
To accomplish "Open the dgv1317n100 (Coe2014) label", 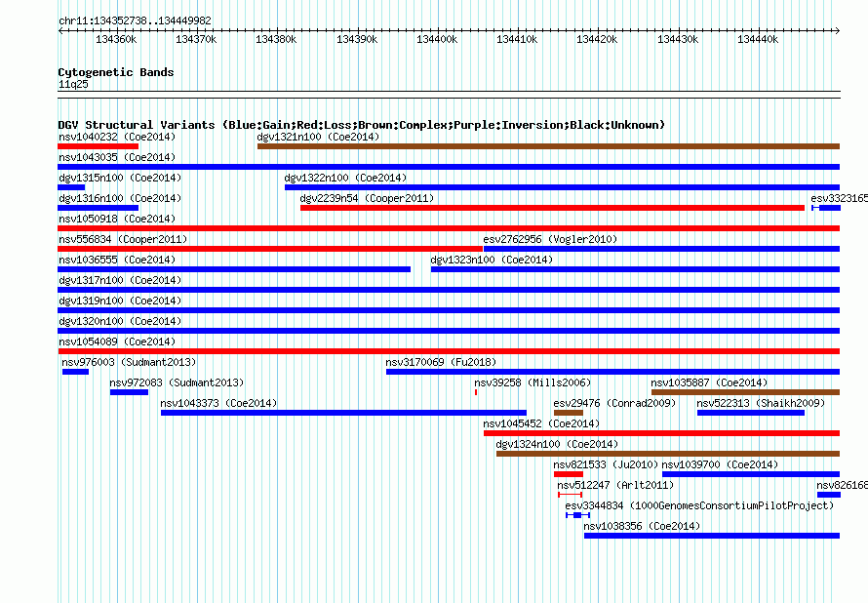I will click(x=120, y=280).
